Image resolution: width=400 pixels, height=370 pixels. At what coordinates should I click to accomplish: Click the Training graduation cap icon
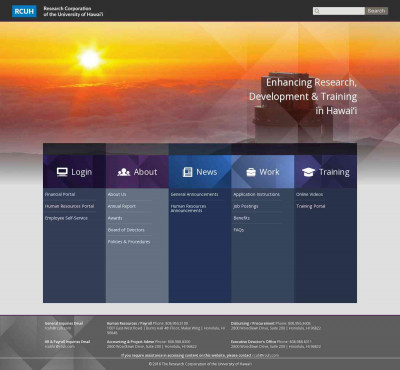tap(308, 172)
